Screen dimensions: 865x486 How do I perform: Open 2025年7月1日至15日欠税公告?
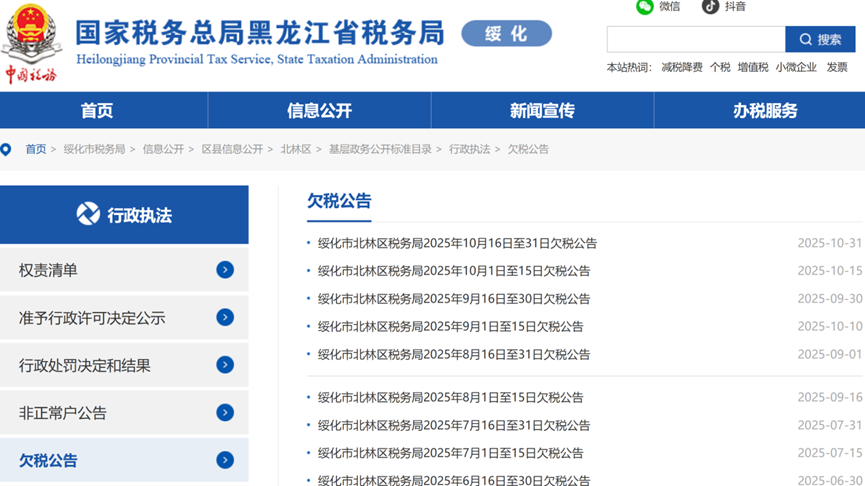[450, 453]
